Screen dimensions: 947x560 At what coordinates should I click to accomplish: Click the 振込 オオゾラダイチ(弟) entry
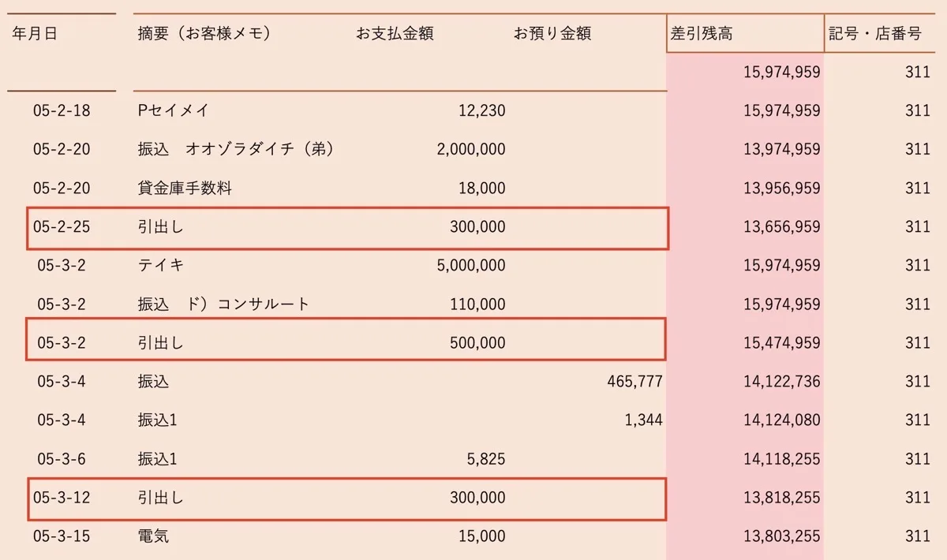(x=235, y=149)
